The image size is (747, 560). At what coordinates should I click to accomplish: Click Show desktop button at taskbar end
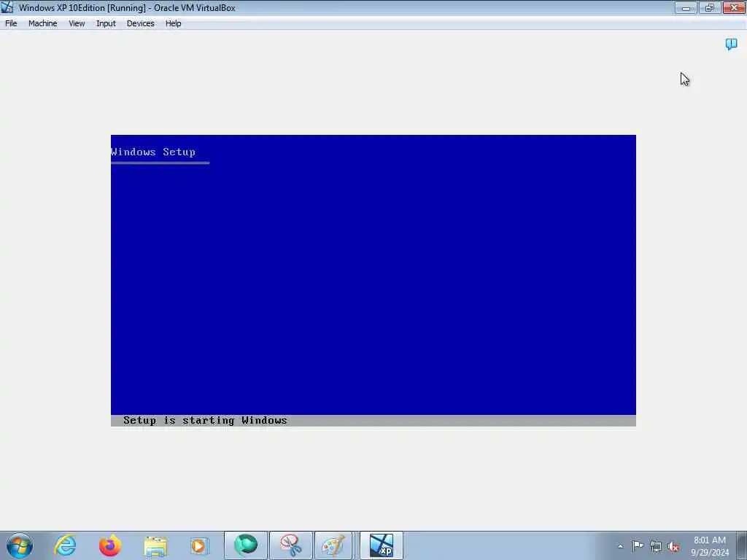click(742, 545)
